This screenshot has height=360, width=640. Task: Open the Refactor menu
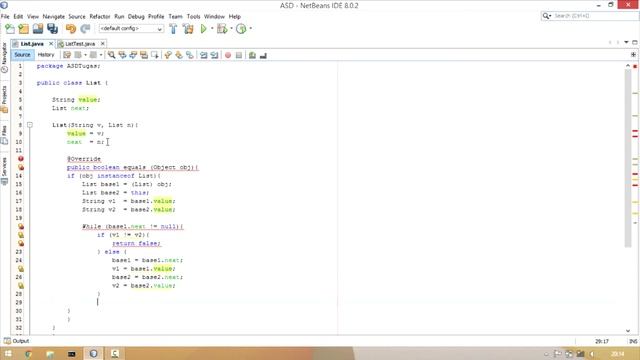100,16
